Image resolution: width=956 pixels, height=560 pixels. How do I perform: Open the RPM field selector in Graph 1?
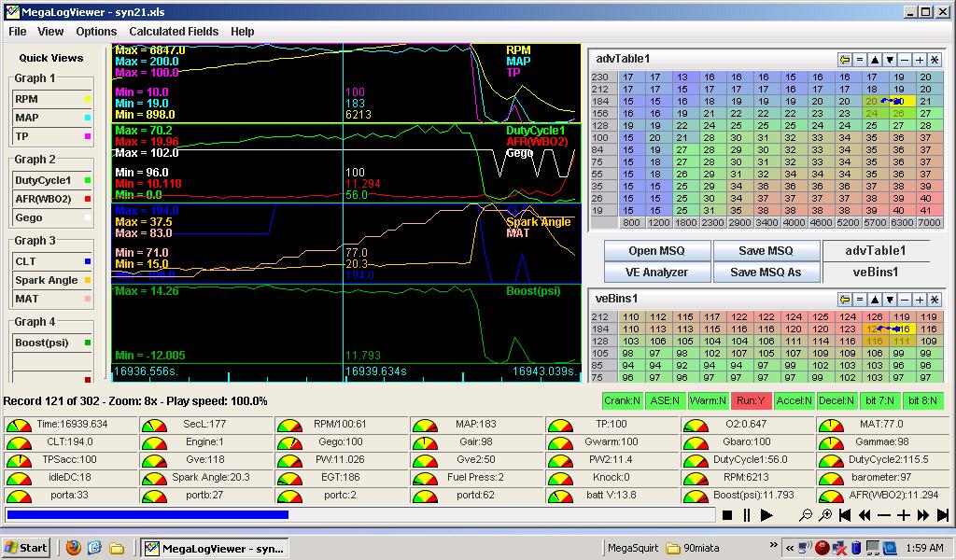(x=52, y=98)
